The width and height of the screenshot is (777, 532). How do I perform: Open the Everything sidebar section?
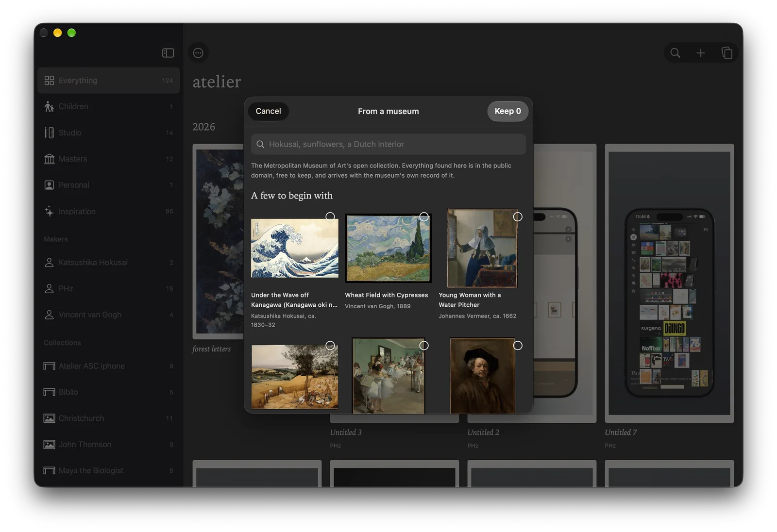(109, 81)
